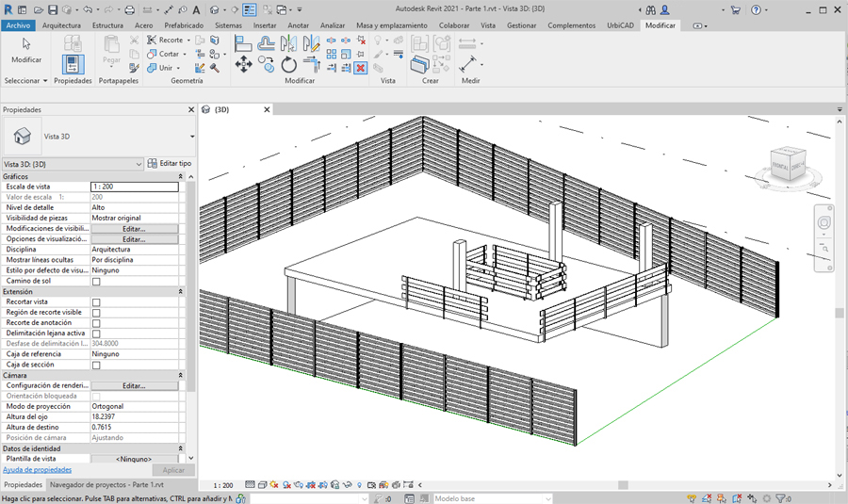Open the Arquitectura ribbon tab
848x504 pixels.
pyautogui.click(x=61, y=25)
